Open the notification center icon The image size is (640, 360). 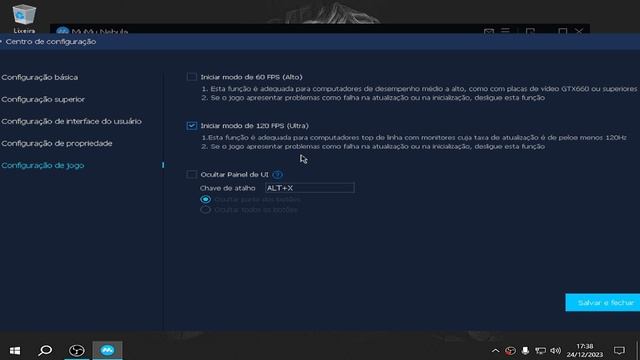[x=619, y=351]
